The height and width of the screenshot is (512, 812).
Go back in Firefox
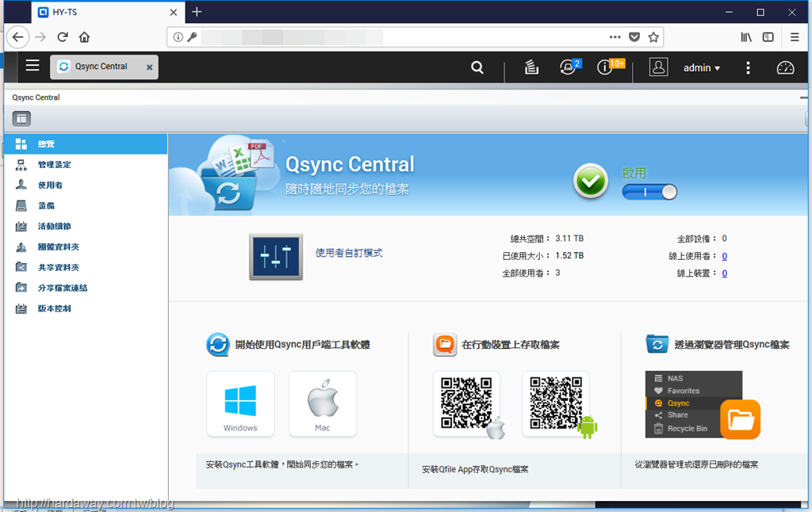pyautogui.click(x=17, y=37)
